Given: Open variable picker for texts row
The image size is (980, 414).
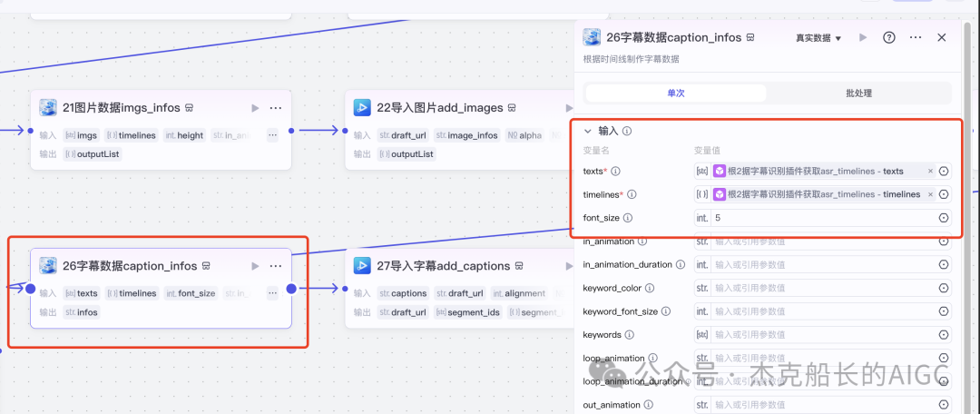Looking at the screenshot, I should click(944, 171).
